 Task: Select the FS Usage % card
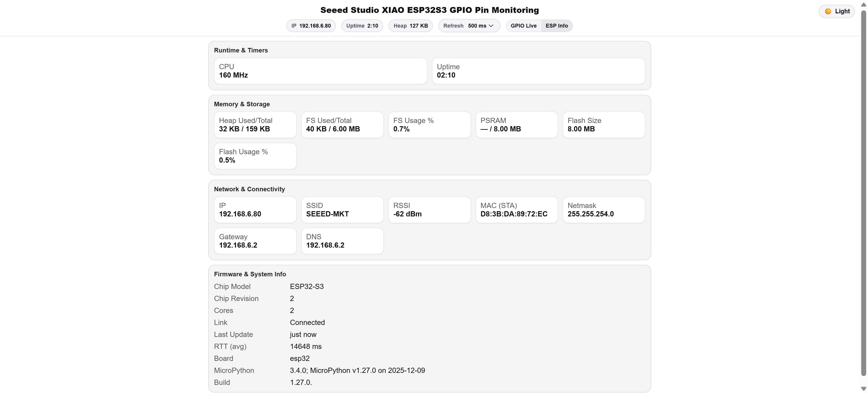pos(429,125)
